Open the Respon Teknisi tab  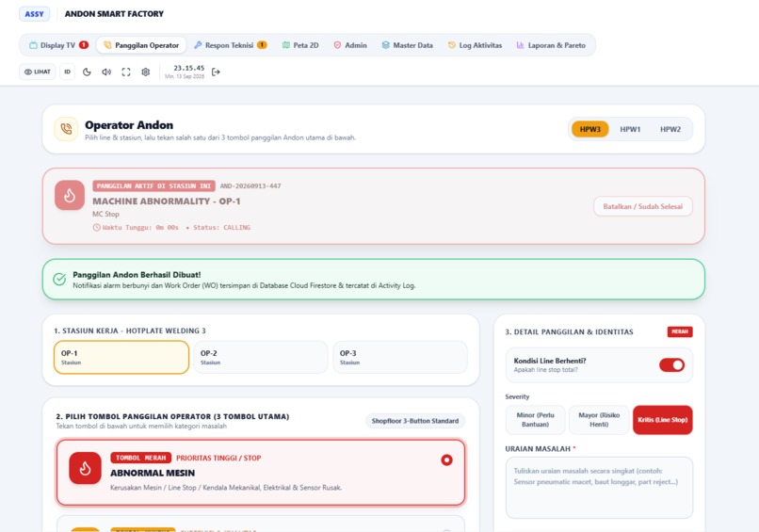(230, 45)
